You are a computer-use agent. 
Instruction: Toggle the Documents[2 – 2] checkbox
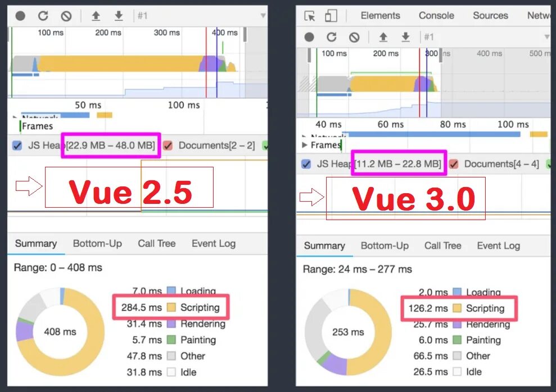tap(168, 145)
